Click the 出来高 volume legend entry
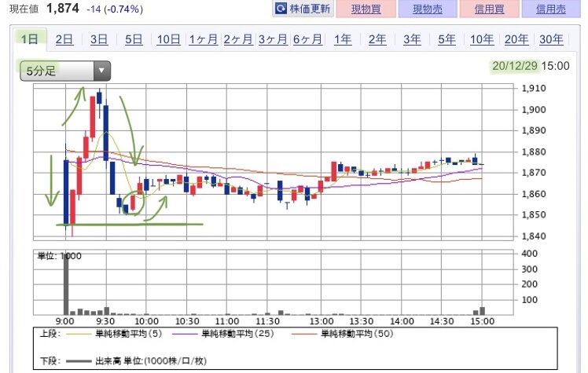Viewport: 588px width, 373px height. click(x=136, y=361)
